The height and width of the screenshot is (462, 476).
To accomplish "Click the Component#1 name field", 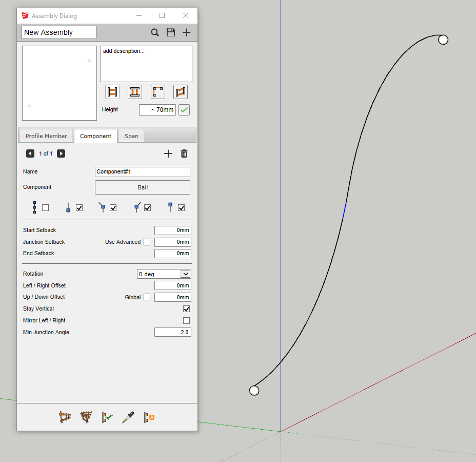I will click(143, 172).
